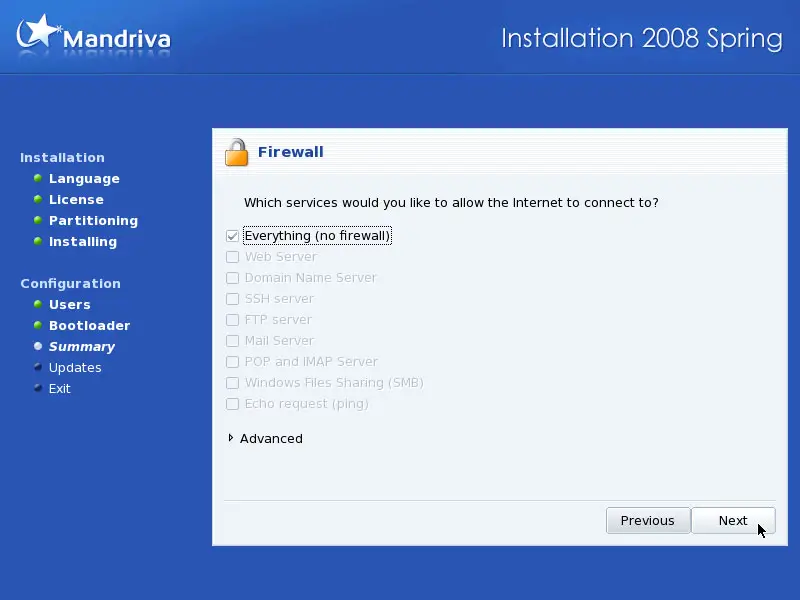Image resolution: width=800 pixels, height=600 pixels.
Task: Click Partitioning step in sidebar
Action: click(93, 221)
